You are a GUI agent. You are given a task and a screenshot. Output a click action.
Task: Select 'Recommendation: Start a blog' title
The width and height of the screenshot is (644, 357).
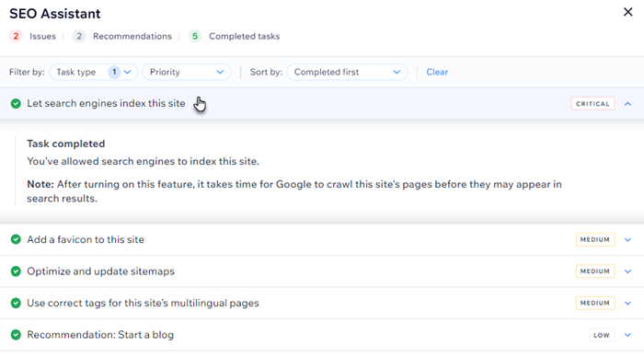tap(100, 335)
